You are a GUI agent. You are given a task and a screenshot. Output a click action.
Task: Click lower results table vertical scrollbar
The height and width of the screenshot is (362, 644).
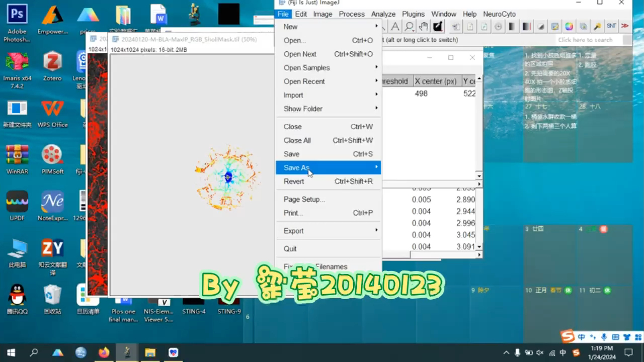pos(479,219)
